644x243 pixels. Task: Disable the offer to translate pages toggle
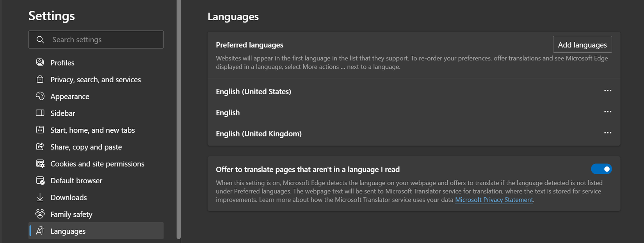601,169
